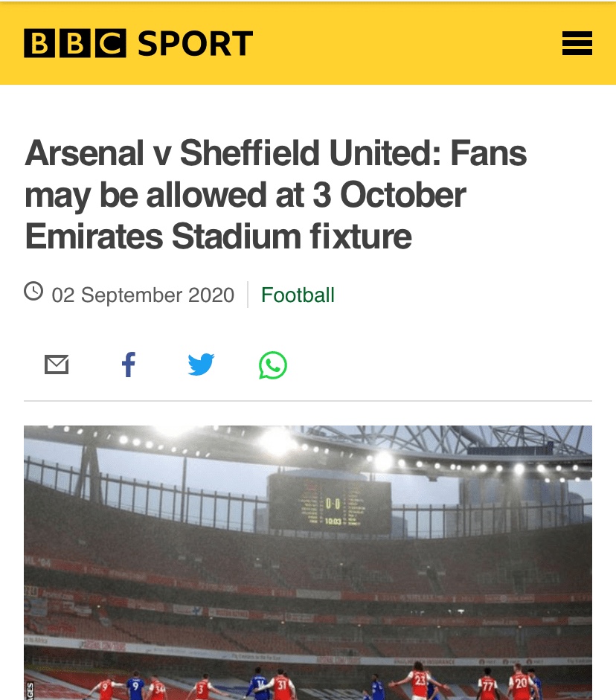Share the article on Twitter
Viewport: 616px width, 700px height.
[201, 365]
